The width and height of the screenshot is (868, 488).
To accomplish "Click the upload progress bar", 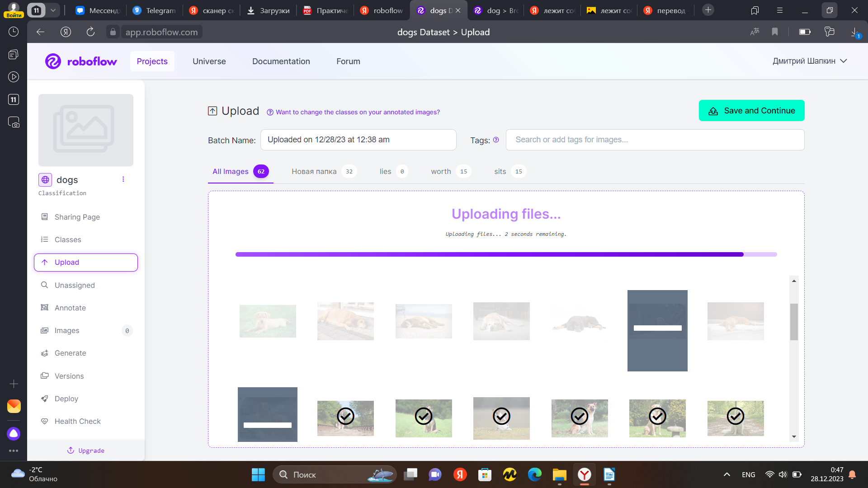I will point(505,254).
